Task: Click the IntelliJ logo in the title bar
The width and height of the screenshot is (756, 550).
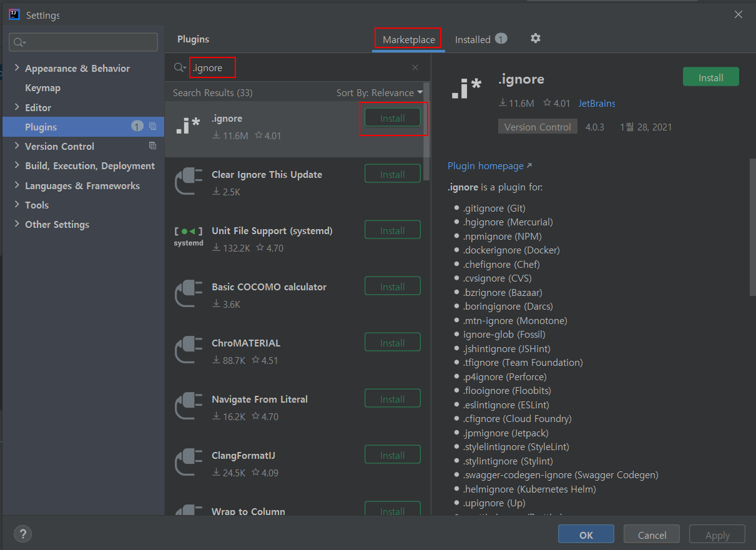Action: pos(14,14)
